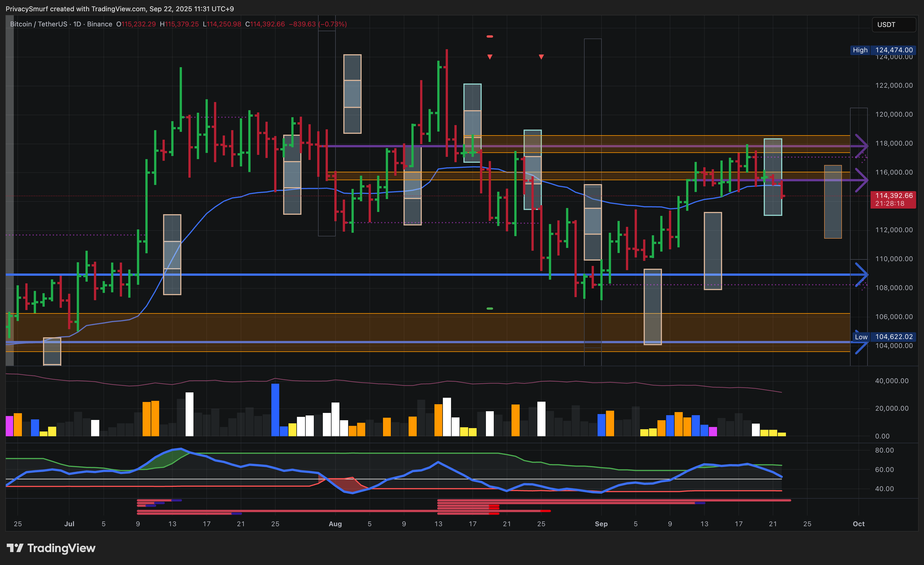924x565 pixels.
Task: Click the TradingView logo at bottom left
Action: [51, 548]
